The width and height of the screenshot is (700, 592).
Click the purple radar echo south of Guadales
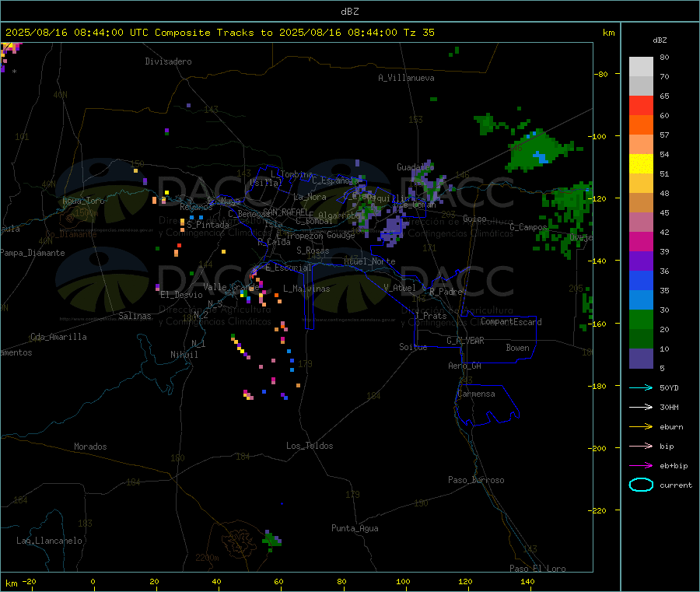[x=392, y=230]
